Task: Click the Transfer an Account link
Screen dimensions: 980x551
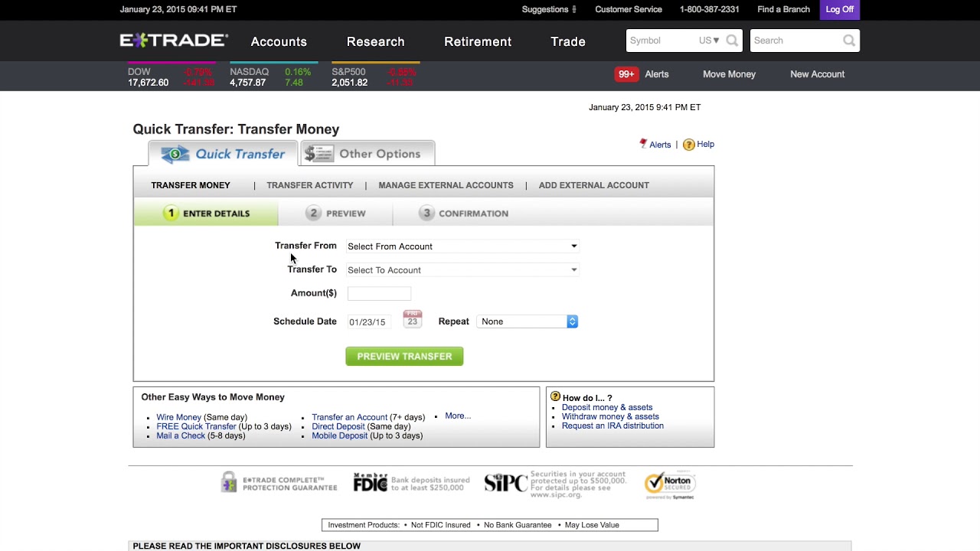Action: pyautogui.click(x=349, y=417)
